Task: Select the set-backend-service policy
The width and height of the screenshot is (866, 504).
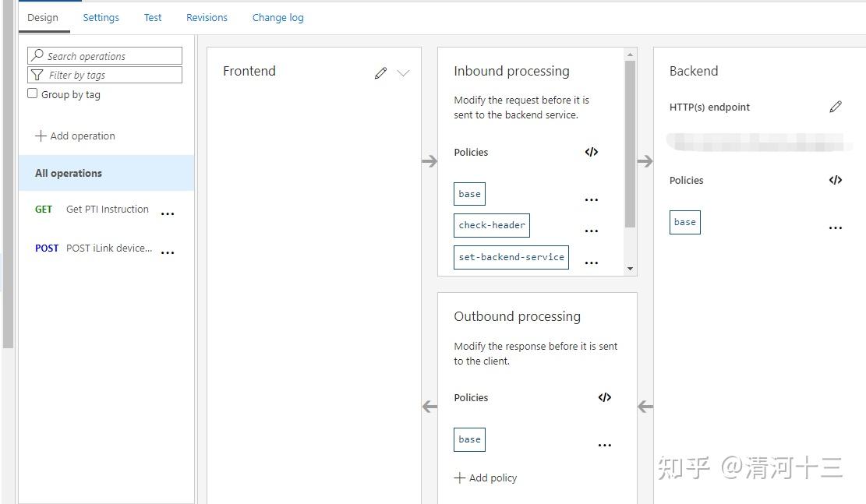Action: click(511, 257)
